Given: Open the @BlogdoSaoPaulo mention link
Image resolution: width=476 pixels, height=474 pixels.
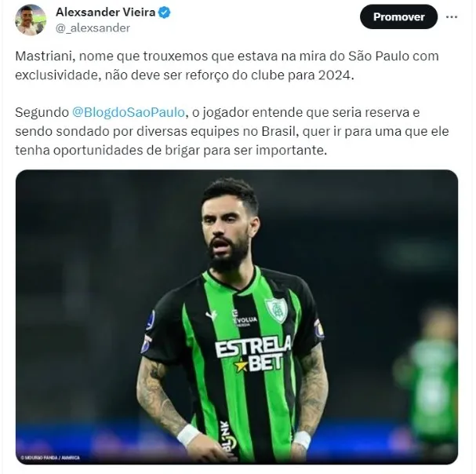Looking at the screenshot, I should coord(129,112).
